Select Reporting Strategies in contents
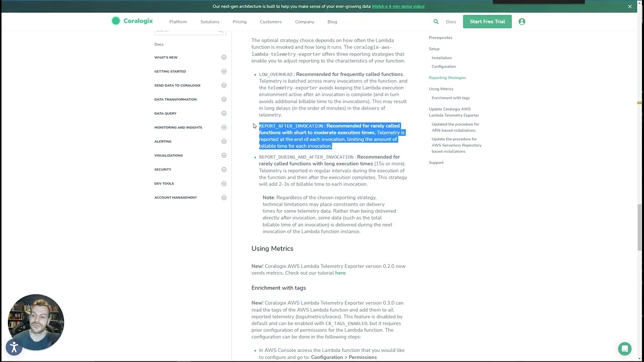This screenshot has height=362, width=644. coord(447,78)
